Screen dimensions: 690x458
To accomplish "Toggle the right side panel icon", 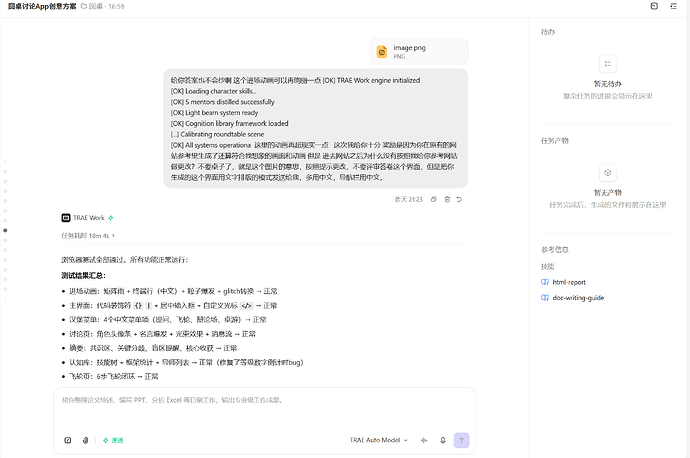I will coord(654,6).
